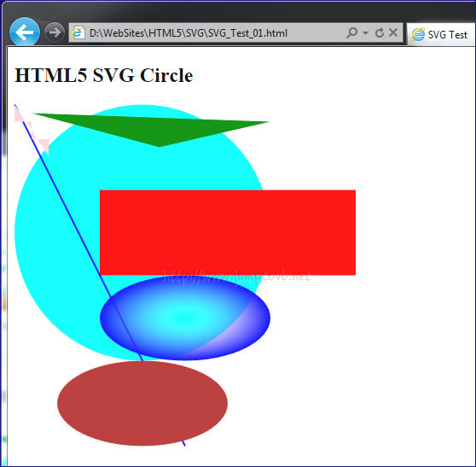Click the HTML5 SVG Circle heading
The width and height of the screenshot is (476, 467).
[104, 75]
